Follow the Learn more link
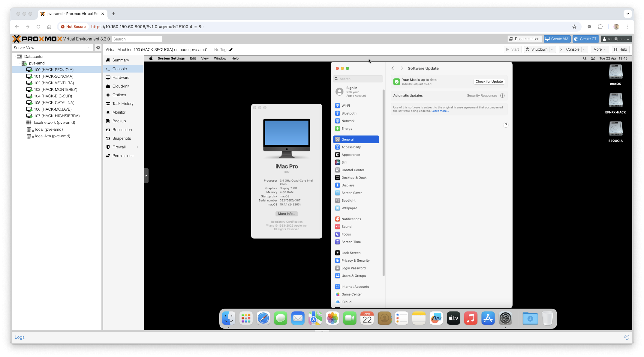 (x=440, y=111)
